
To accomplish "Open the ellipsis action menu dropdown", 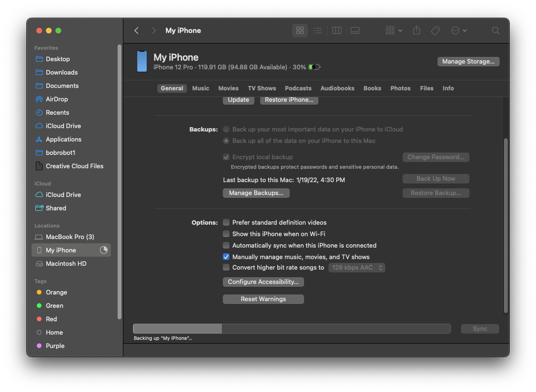I will [x=459, y=31].
